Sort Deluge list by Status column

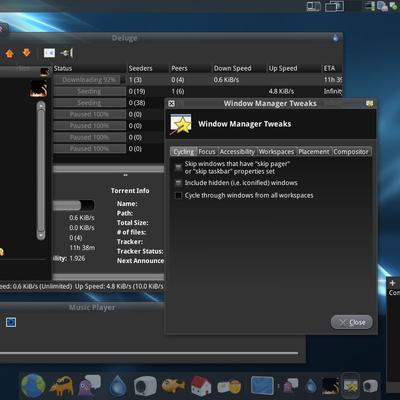[x=90, y=68]
